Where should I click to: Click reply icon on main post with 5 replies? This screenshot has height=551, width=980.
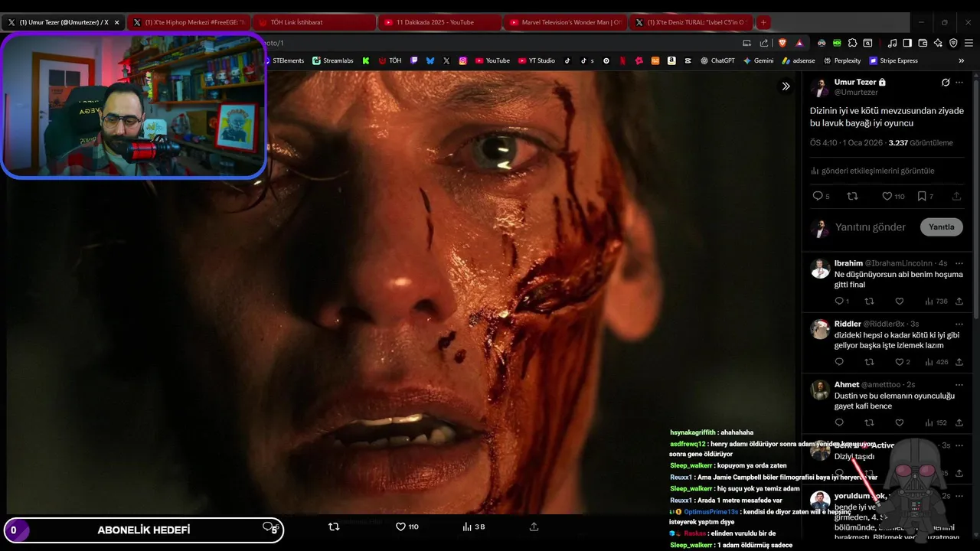point(821,197)
